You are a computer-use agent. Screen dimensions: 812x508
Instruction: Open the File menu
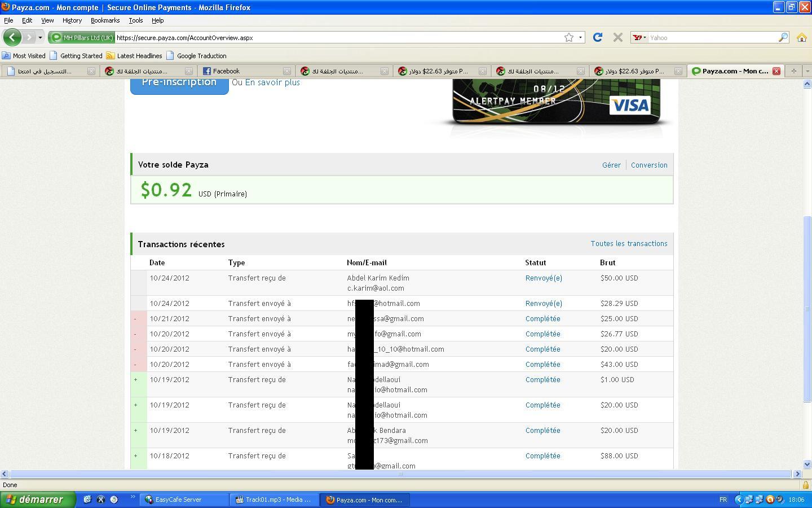click(8, 20)
